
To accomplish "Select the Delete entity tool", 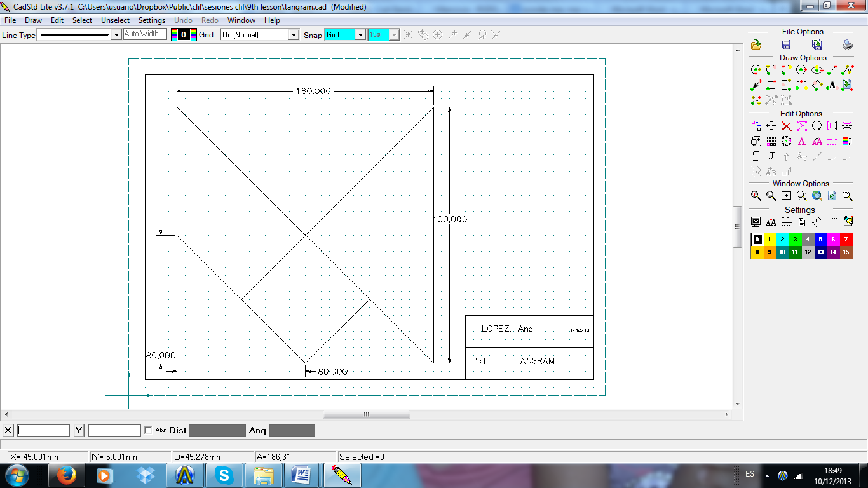I will coord(786,126).
